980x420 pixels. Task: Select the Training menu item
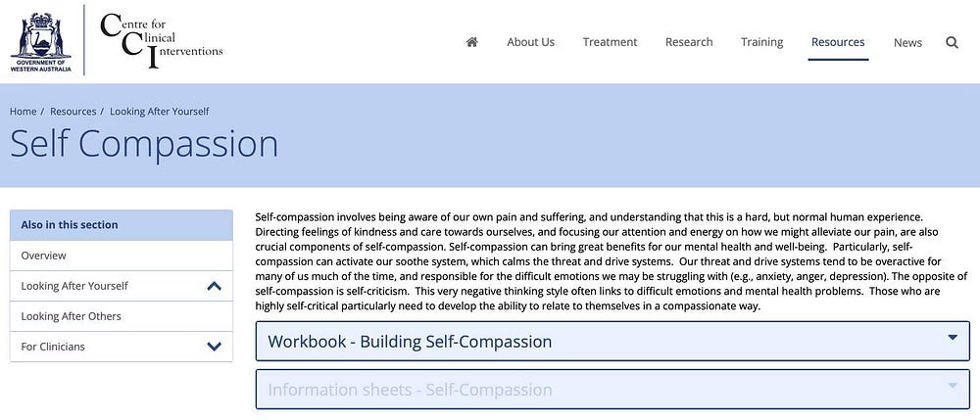[761, 42]
